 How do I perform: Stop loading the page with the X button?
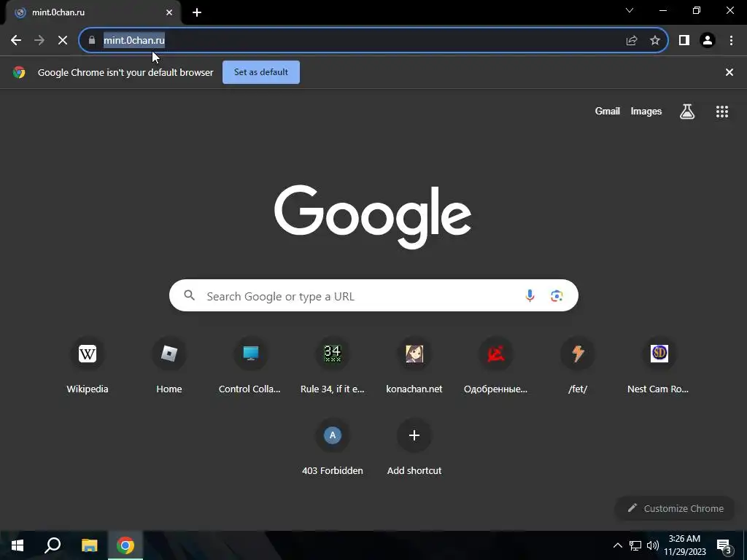tap(63, 41)
